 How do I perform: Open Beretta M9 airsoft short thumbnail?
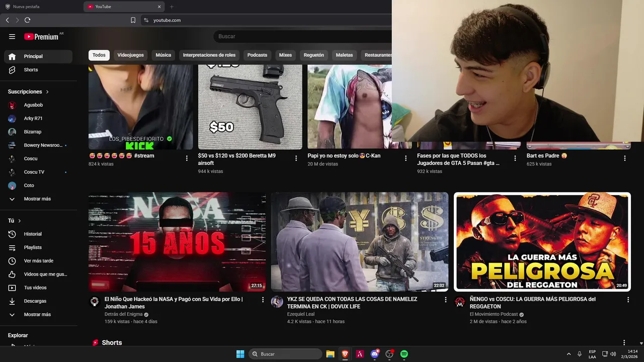point(250,107)
